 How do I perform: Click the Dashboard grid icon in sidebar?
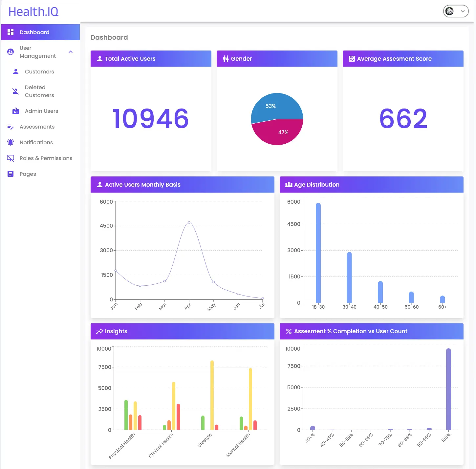click(11, 32)
